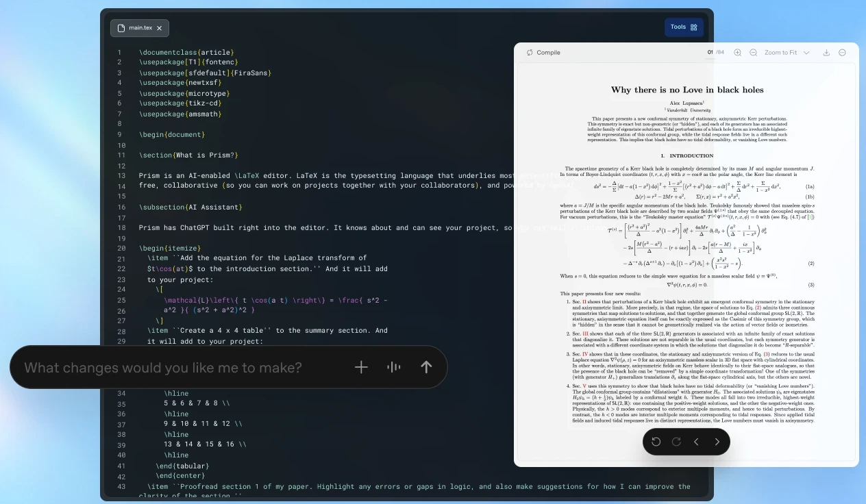Zoom in on the PDF preview

click(737, 52)
